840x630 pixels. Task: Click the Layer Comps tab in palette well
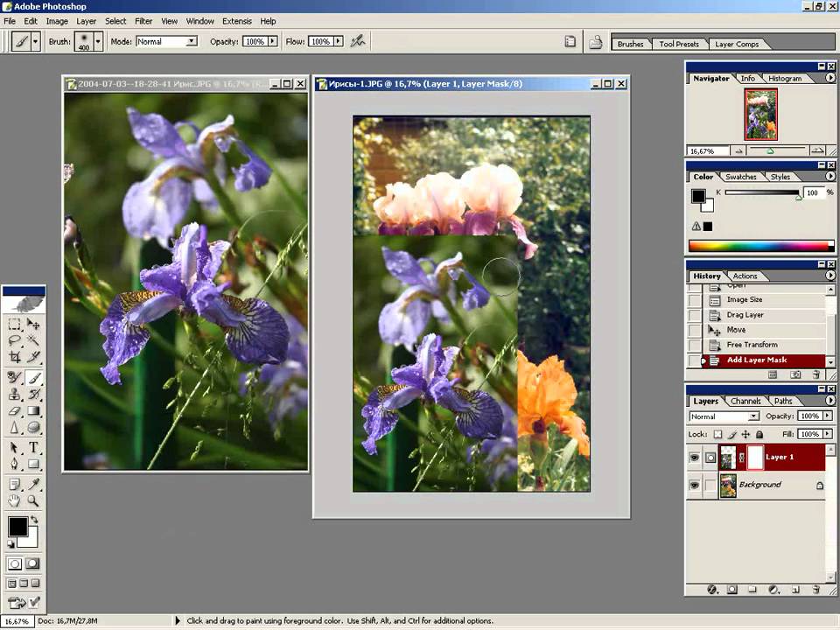pos(737,44)
